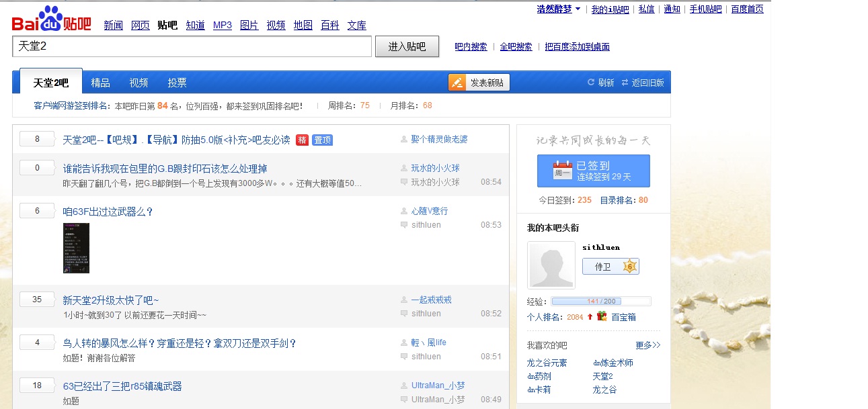Open the 浩然醉梦 username dropdown
The height and width of the screenshot is (409, 868).
point(559,9)
